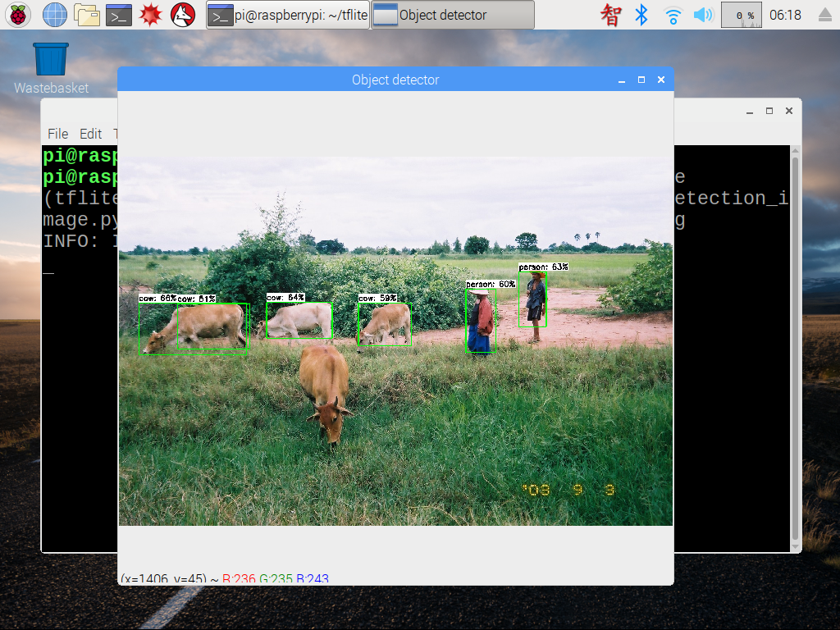The image size is (840, 630).
Task: Open the file manager folders icon
Action: (x=87, y=15)
